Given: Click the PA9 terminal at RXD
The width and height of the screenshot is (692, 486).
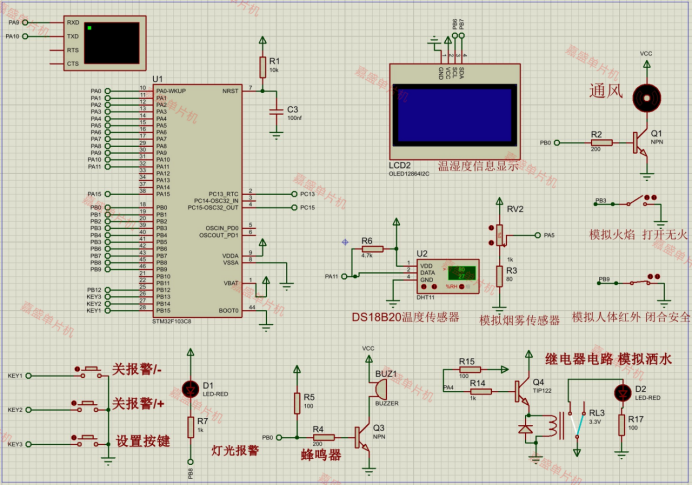Looking at the screenshot, I should [x=25, y=22].
